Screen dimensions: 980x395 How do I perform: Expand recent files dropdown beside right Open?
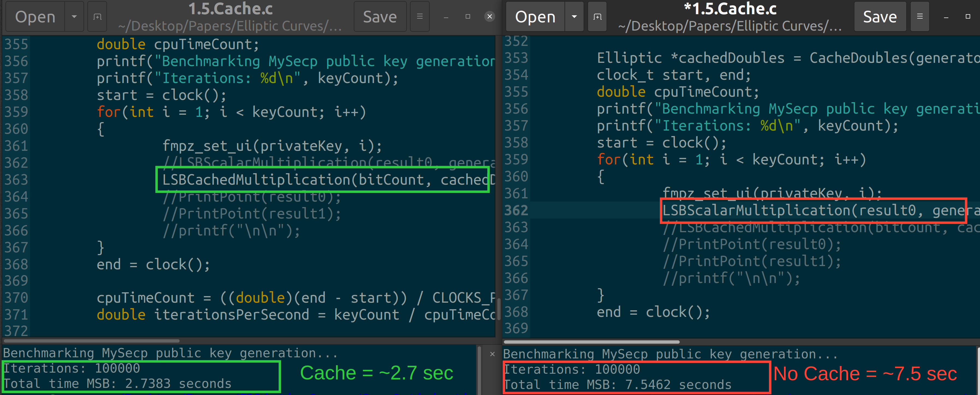(574, 17)
